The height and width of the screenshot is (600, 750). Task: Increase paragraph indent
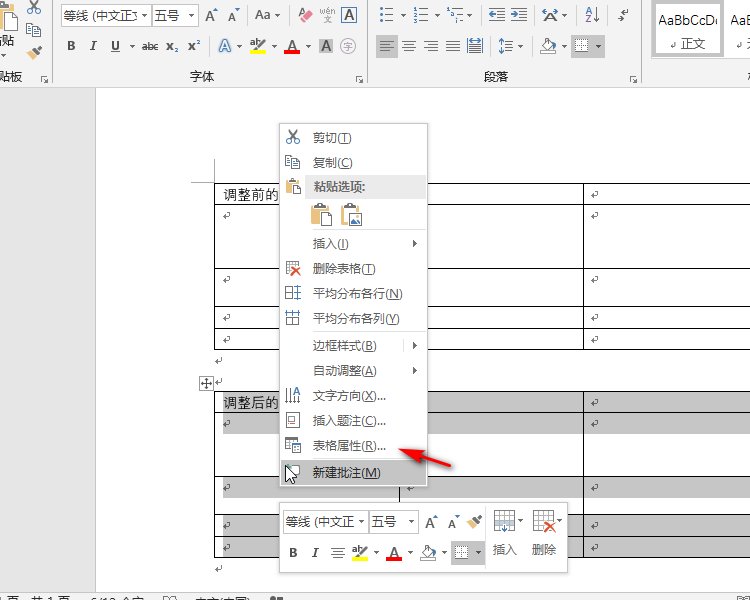(x=518, y=15)
